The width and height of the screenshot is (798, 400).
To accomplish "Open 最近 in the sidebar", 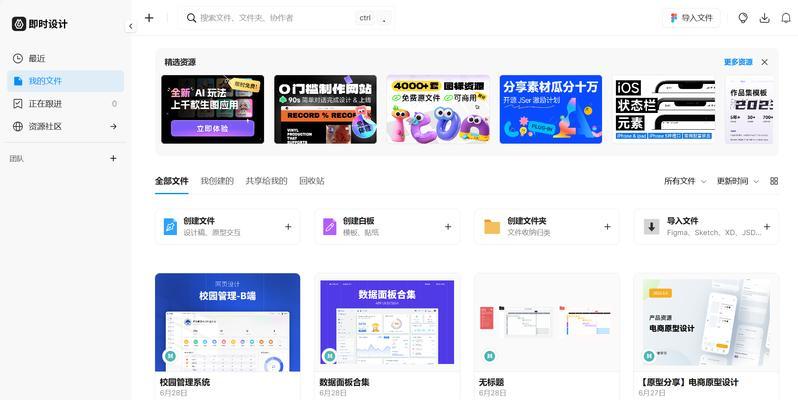I will (66, 59).
